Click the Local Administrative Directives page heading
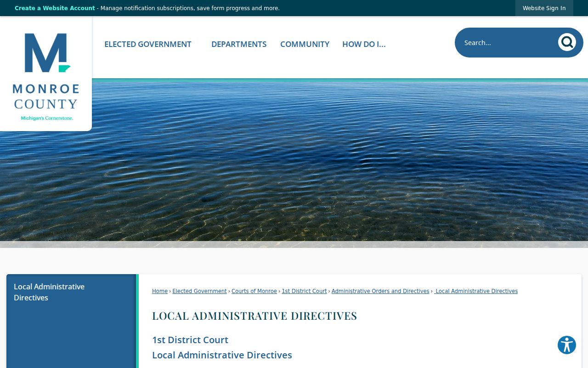Viewport: 588px width, 368px height. pos(254,316)
